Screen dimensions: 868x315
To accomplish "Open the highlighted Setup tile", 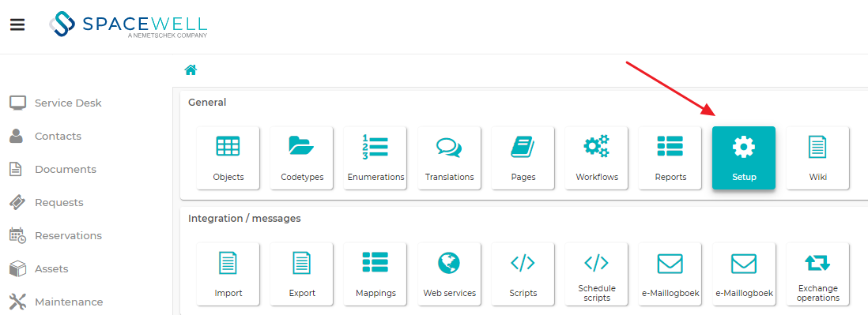I will point(744,158).
